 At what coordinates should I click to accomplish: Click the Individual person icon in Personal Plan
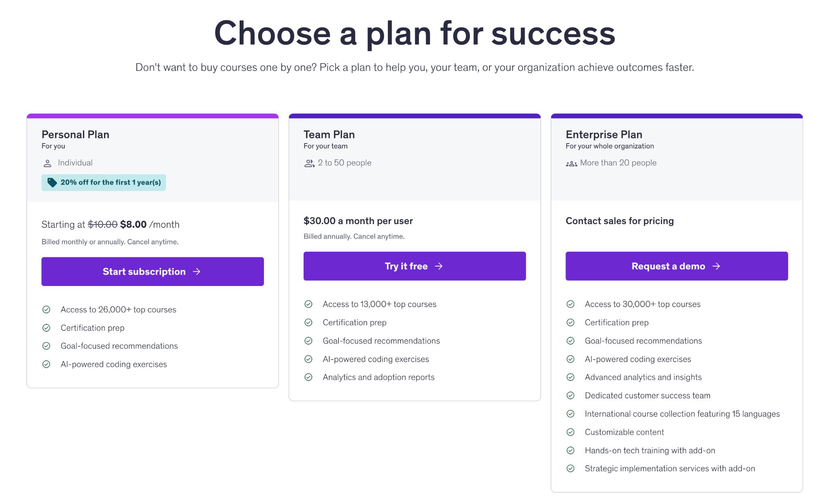(x=47, y=163)
